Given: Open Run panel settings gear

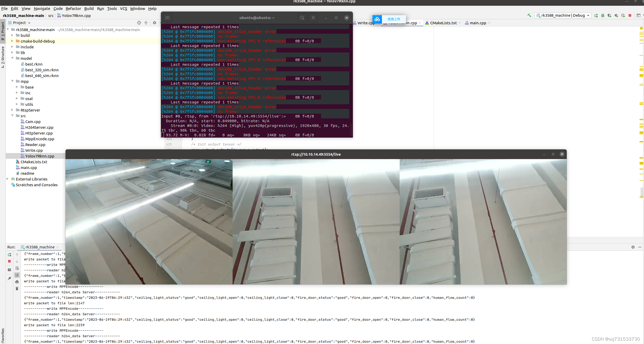Looking at the screenshot, I should (633, 247).
